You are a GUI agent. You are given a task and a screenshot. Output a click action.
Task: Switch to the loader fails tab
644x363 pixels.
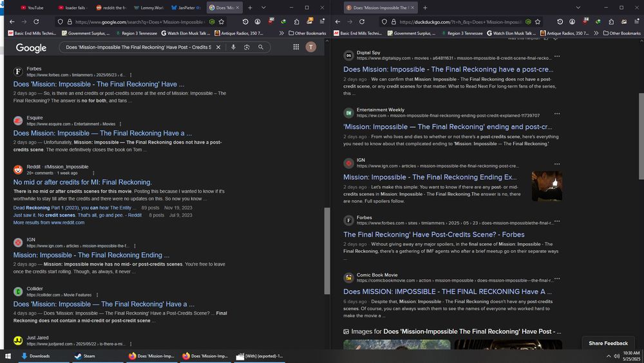pyautogui.click(x=72, y=7)
